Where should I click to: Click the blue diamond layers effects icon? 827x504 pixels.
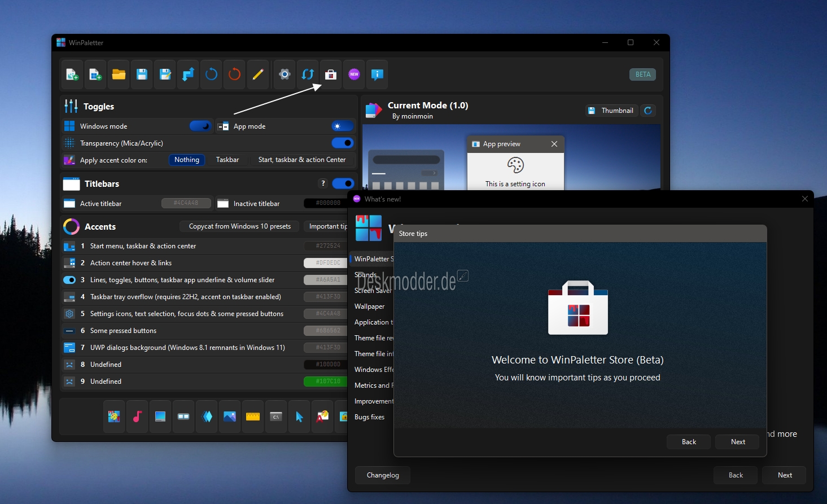[x=207, y=417]
